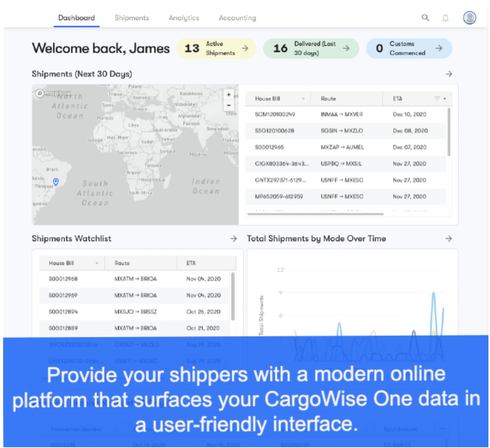Click the arrow in the Customs Commenced pill
Viewport: 490px width, 448px height.
point(439,48)
